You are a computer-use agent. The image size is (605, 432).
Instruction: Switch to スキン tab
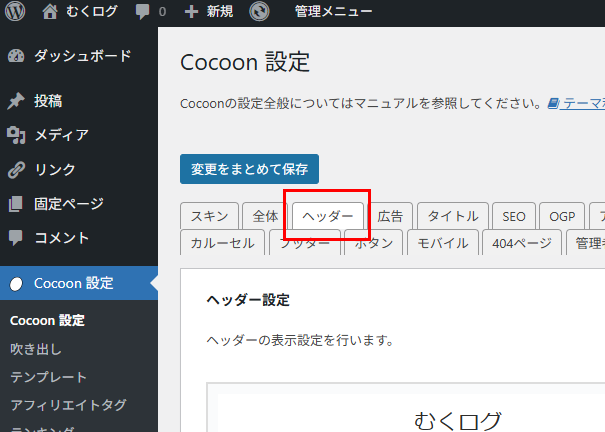coord(210,216)
